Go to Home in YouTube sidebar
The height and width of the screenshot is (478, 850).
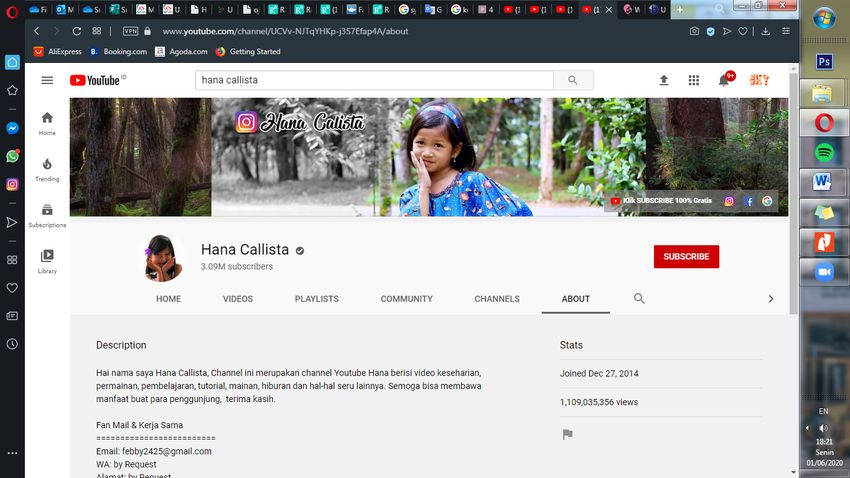pyautogui.click(x=47, y=124)
